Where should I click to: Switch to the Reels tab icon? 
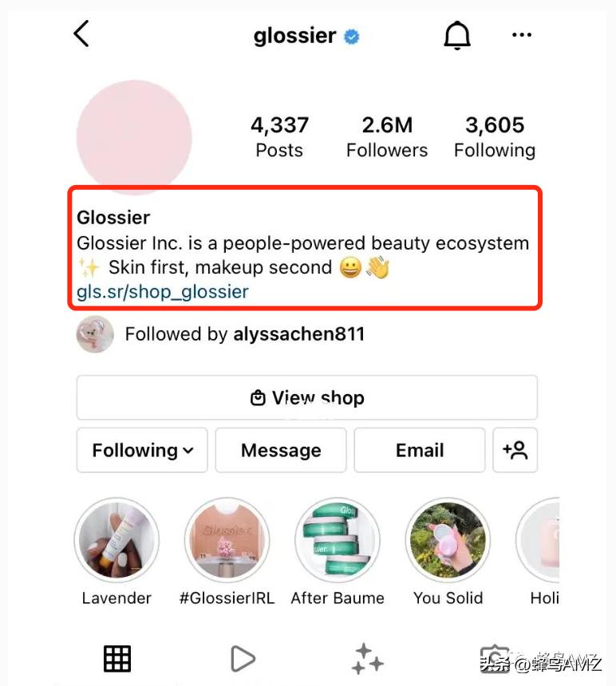tap(242, 659)
